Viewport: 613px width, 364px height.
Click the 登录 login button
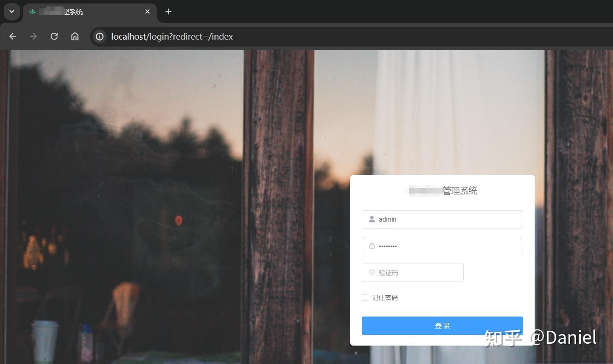pyautogui.click(x=442, y=325)
